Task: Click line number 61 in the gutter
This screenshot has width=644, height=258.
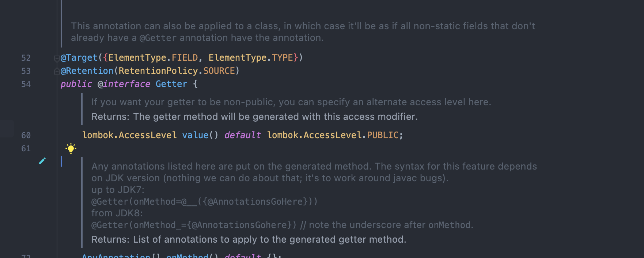Action: pyautogui.click(x=26, y=148)
